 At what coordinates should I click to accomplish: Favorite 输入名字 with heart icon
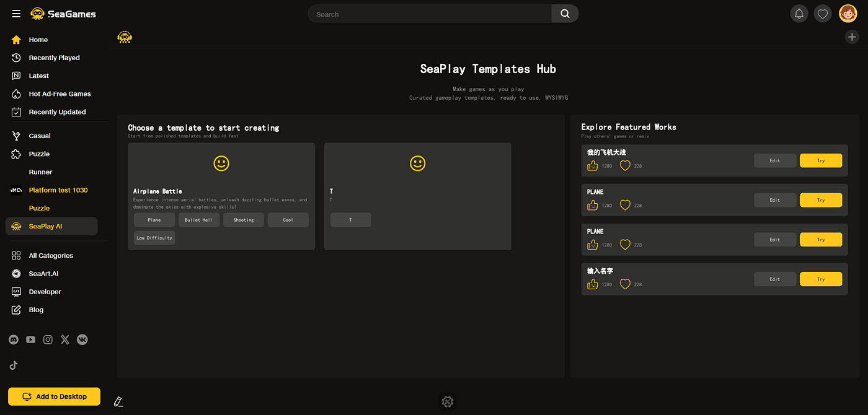[625, 284]
